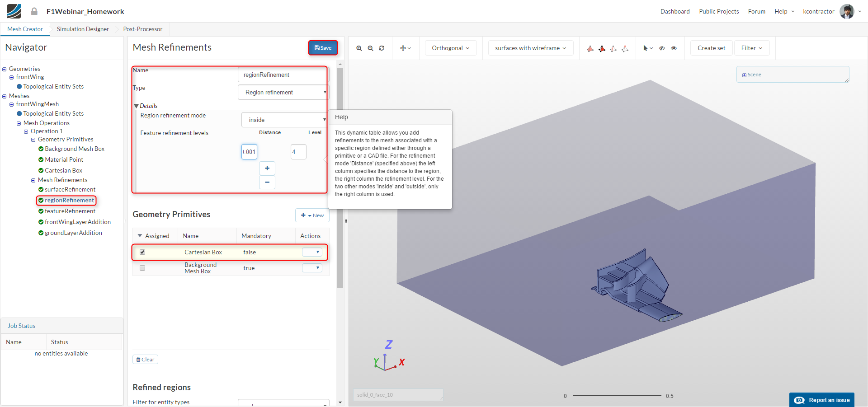Open the Orthogonal projection dropdown
This screenshot has width=868, height=407.
click(450, 48)
